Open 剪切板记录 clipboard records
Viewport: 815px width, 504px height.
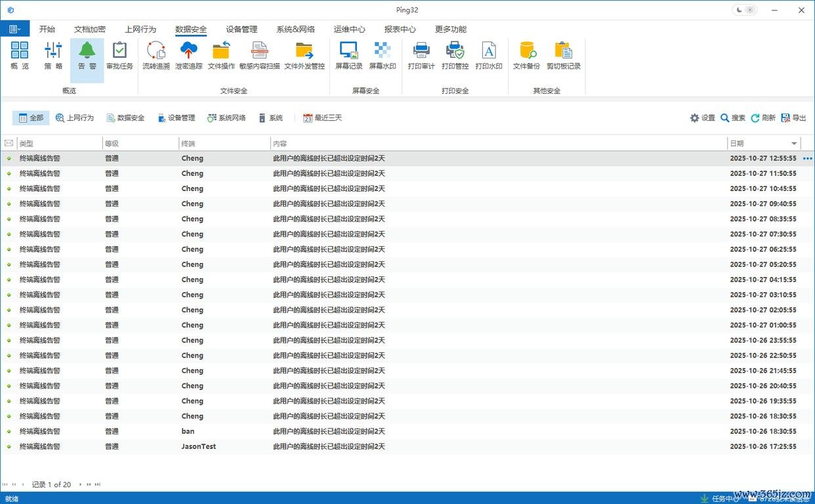tap(564, 56)
